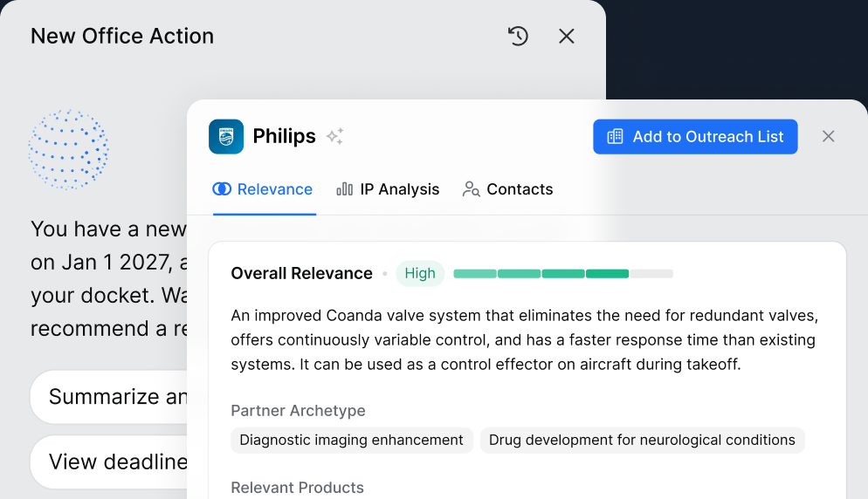The width and height of the screenshot is (868, 499).
Task: Select Diagnostic imaging enhancement tag
Action: tap(352, 441)
